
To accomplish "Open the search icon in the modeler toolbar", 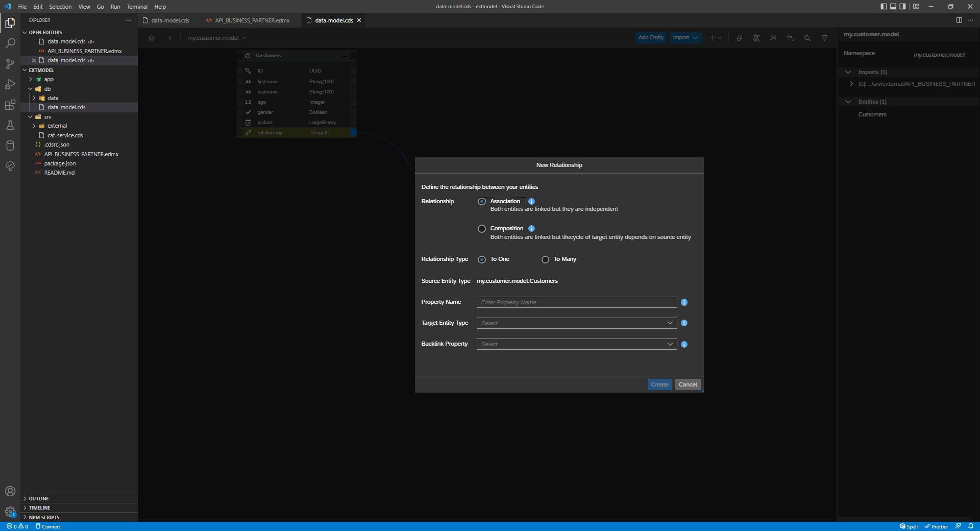I will tap(807, 38).
